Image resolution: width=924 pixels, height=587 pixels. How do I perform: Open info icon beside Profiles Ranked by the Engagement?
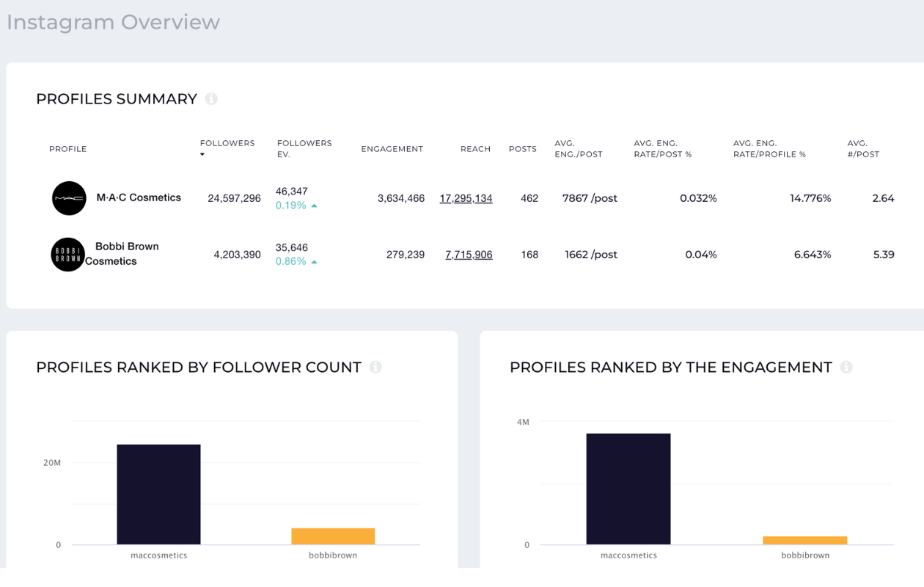tap(846, 367)
